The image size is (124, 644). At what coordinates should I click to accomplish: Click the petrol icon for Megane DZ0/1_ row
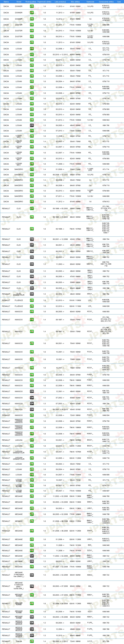pos(32,551)
